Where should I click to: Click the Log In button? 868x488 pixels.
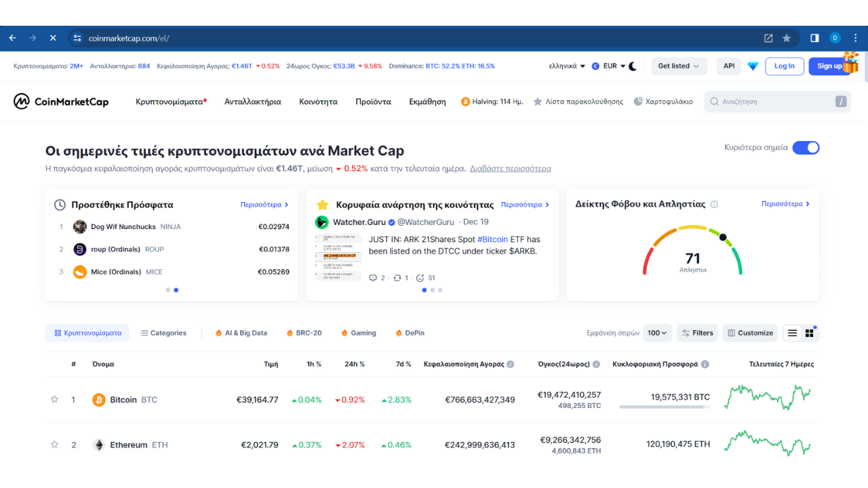(785, 66)
